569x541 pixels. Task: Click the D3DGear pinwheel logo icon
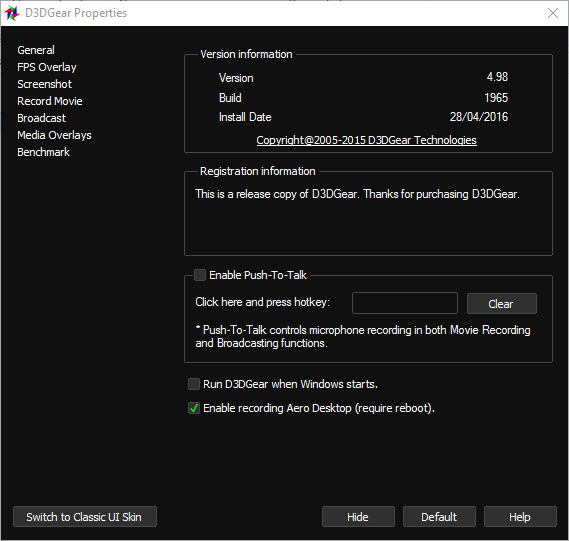(12, 13)
